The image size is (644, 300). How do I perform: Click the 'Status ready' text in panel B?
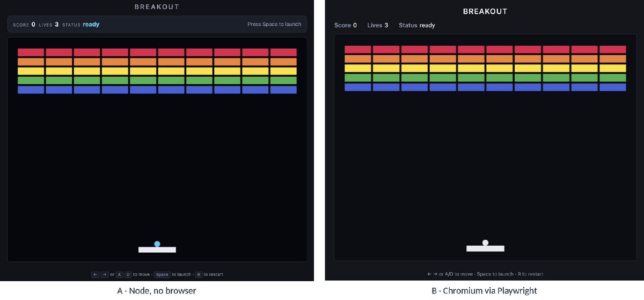(x=417, y=25)
